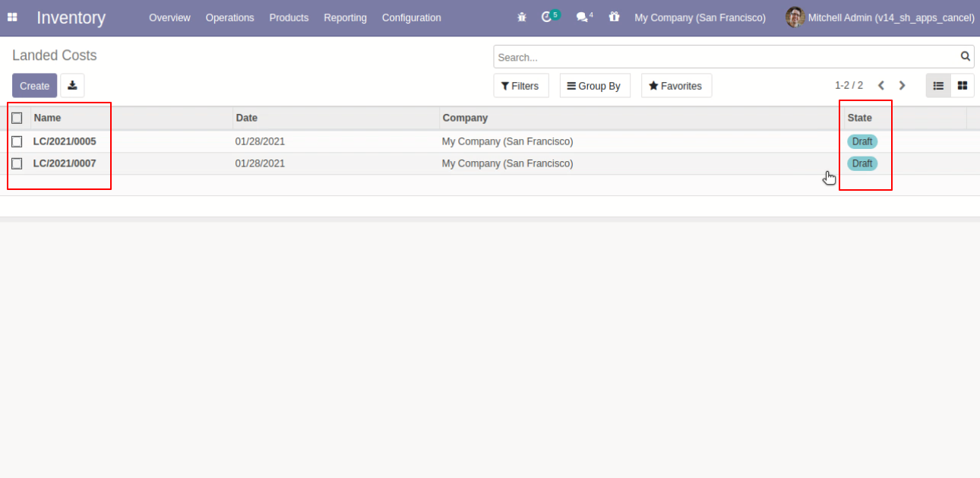Open the Overview menu
The height and width of the screenshot is (478, 980).
tap(169, 17)
